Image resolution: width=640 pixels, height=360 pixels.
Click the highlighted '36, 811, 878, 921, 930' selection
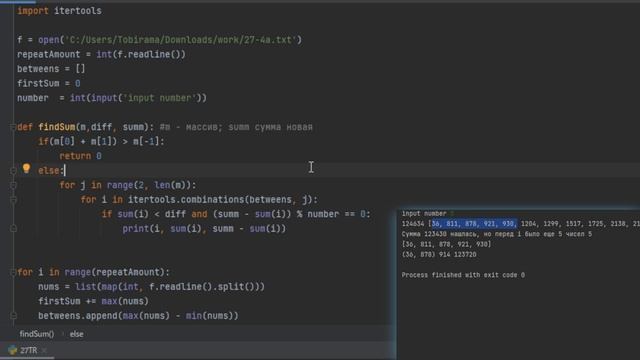point(474,224)
